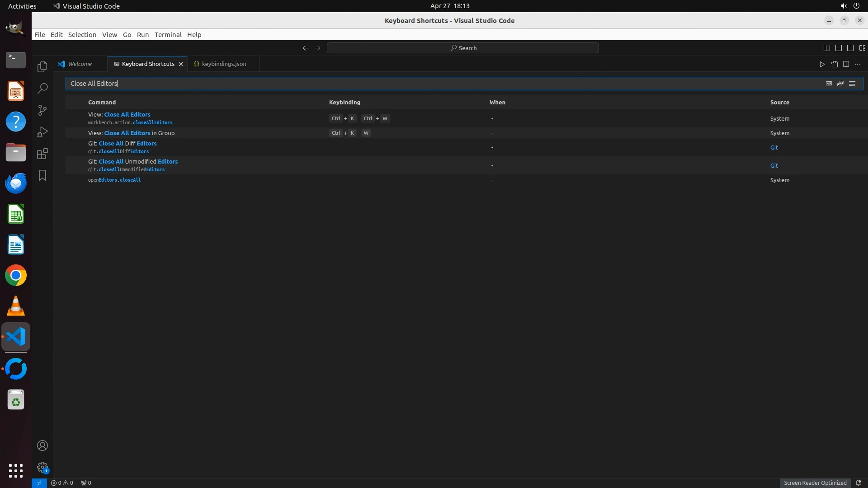Image resolution: width=868 pixels, height=488 pixels.
Task: Open Google Chrome from the dock
Action: [x=16, y=276]
